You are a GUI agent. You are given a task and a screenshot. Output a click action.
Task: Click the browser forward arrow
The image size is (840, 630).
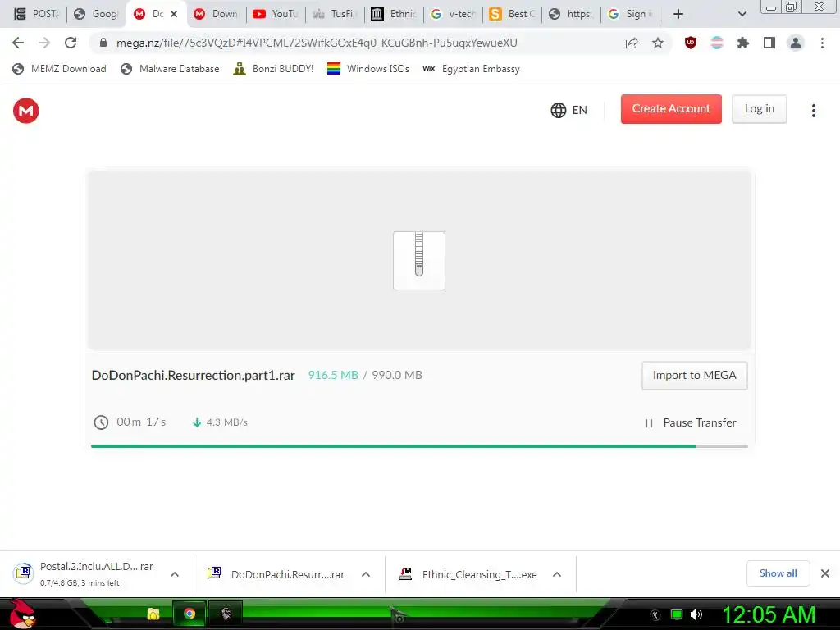point(44,43)
